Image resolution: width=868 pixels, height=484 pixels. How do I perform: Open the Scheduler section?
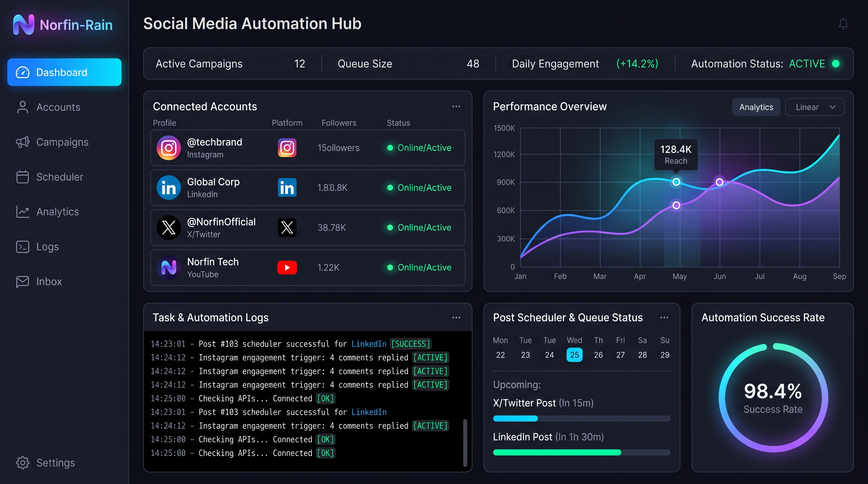[x=50, y=177]
